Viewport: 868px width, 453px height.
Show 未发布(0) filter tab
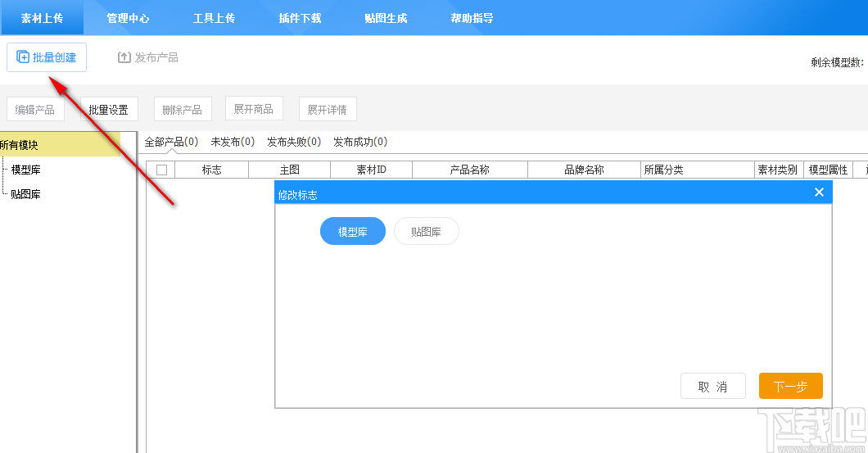click(x=233, y=142)
